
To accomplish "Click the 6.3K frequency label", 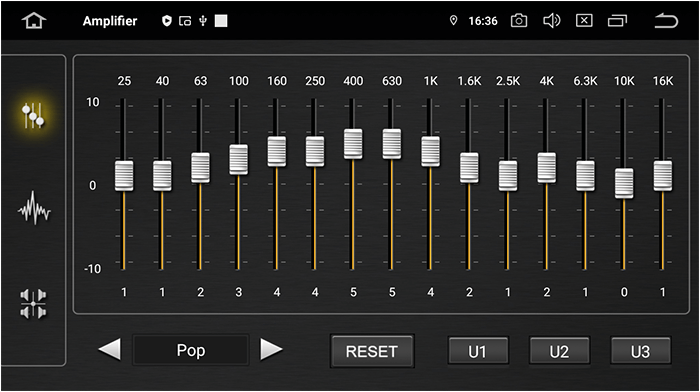I will pos(585,81).
